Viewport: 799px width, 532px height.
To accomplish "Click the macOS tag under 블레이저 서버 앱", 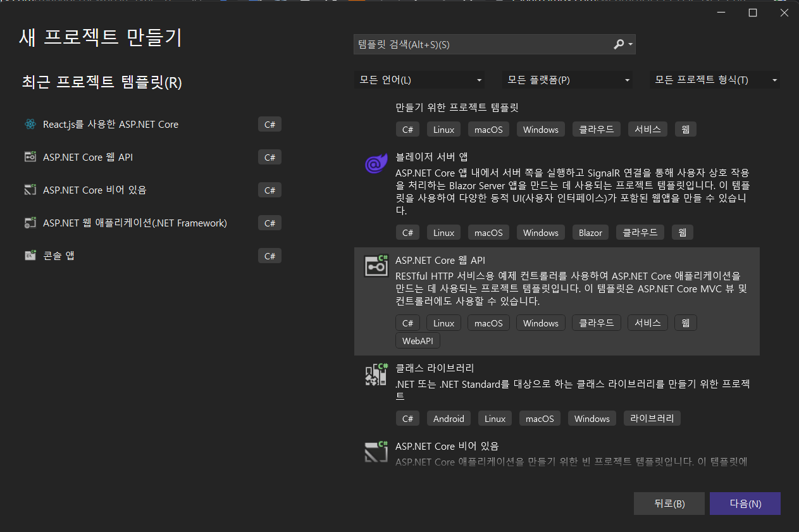I will [488, 233].
